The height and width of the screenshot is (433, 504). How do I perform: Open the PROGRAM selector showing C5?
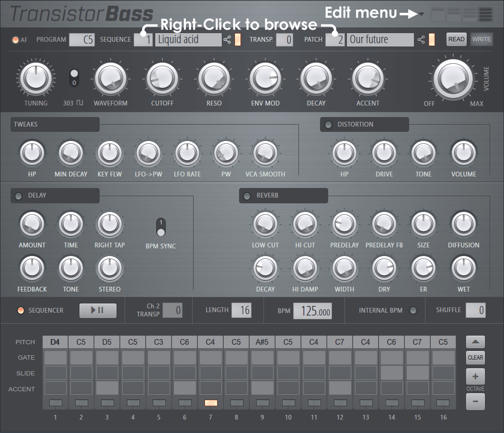pos(81,40)
